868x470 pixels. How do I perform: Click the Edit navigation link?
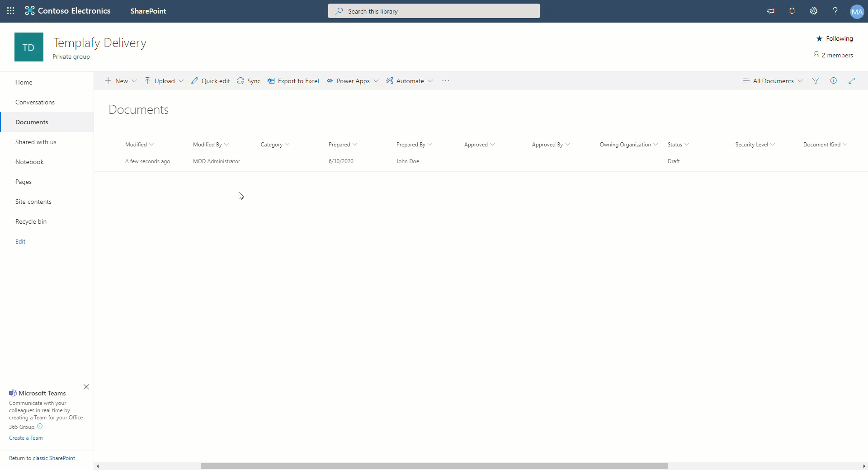coord(20,241)
